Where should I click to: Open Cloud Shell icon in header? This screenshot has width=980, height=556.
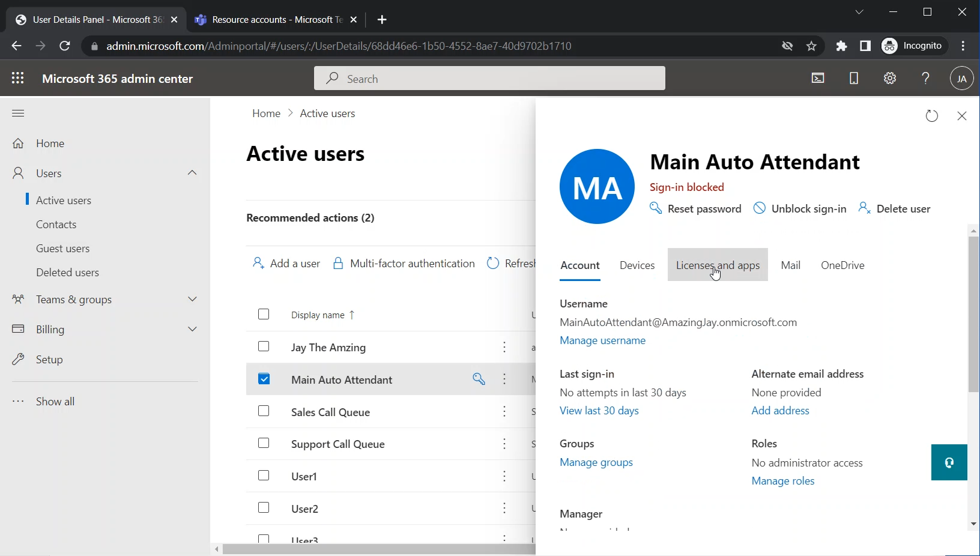click(818, 78)
